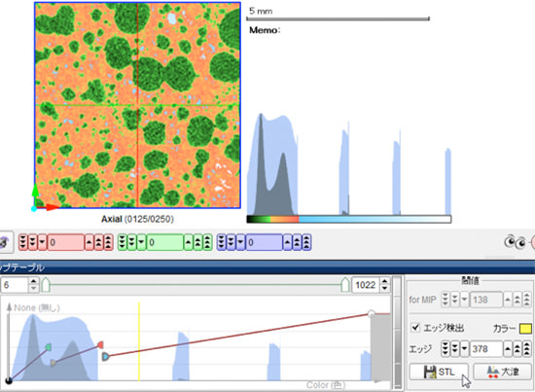Click the green single-up arrow icon
The image size is (535, 392).
(189, 242)
